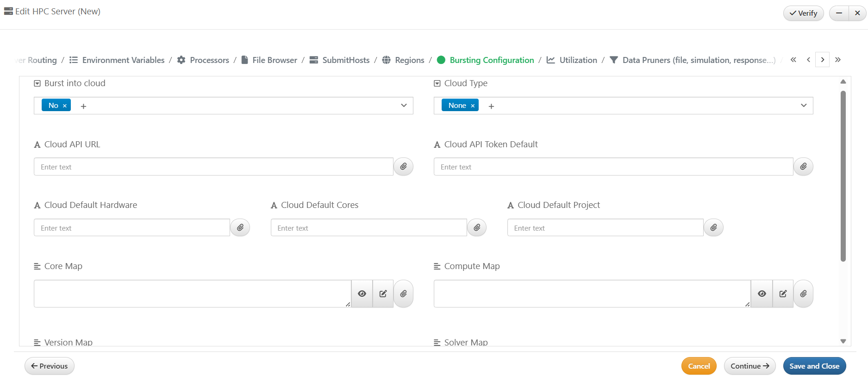Image resolution: width=868 pixels, height=389 pixels.
Task: Toggle the Compute Map eye preview
Action: 762,294
